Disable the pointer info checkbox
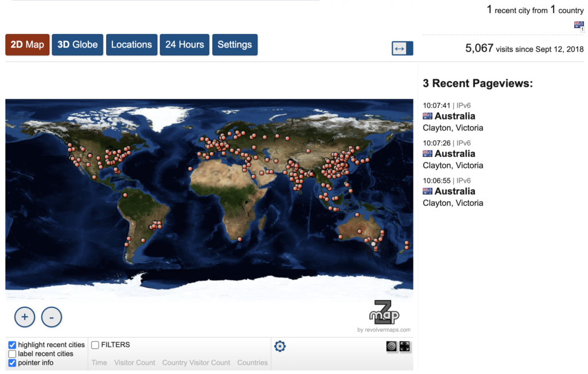Viewport: 588px width, 374px height. tap(12, 363)
